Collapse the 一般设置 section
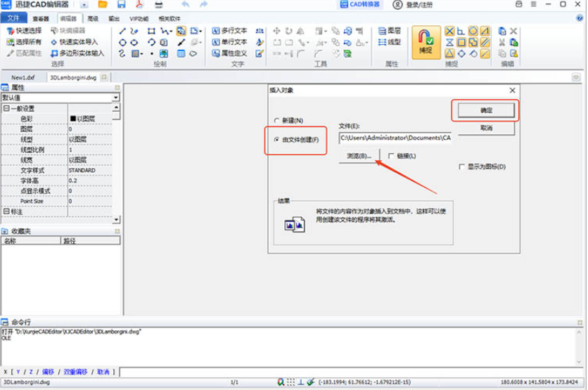The height and width of the screenshot is (390, 588). click(x=6, y=108)
